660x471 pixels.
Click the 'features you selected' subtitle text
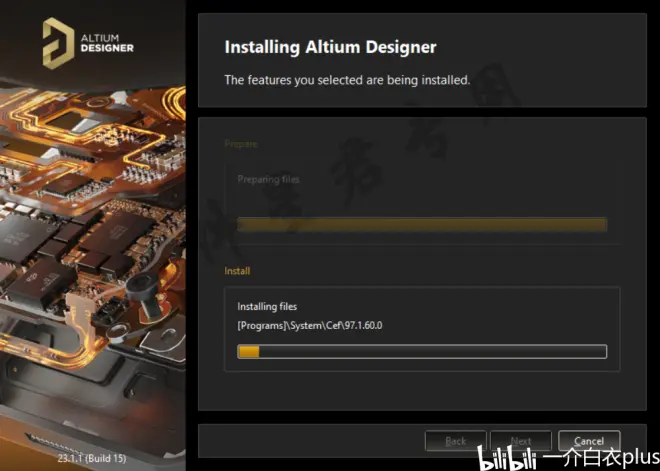point(346,80)
